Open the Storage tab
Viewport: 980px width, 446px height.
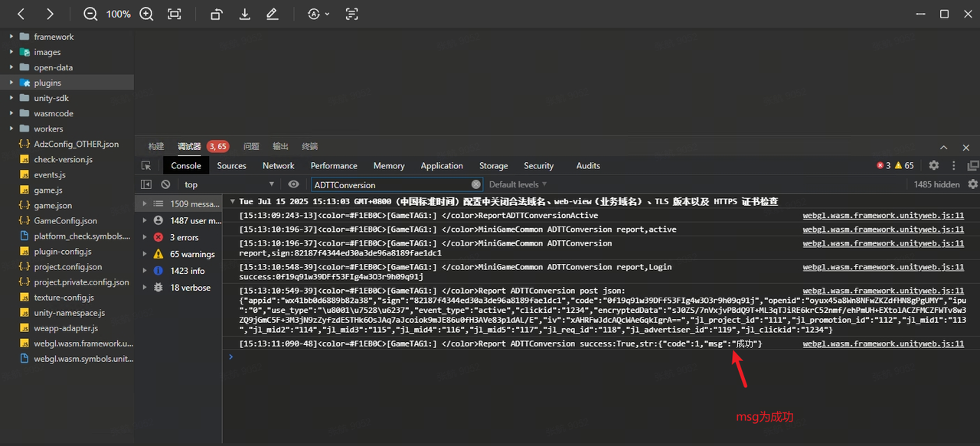(x=494, y=165)
